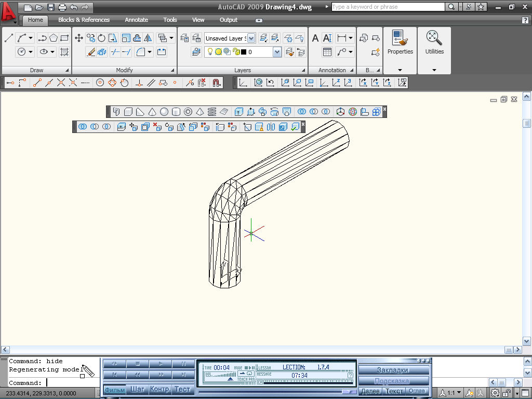532x399 pixels.
Task: Toggle layer freeze sun icon
Action: [x=218, y=52]
